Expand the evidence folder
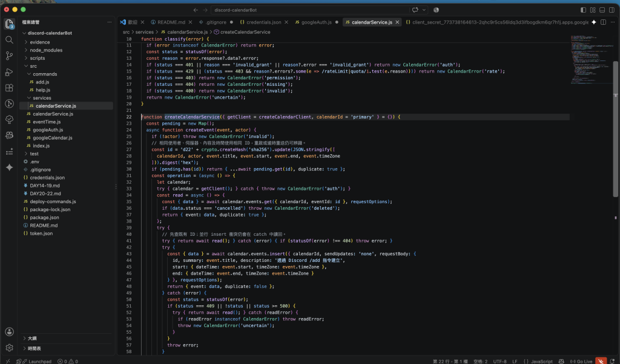The width and height of the screenshot is (620, 364). coord(67,42)
